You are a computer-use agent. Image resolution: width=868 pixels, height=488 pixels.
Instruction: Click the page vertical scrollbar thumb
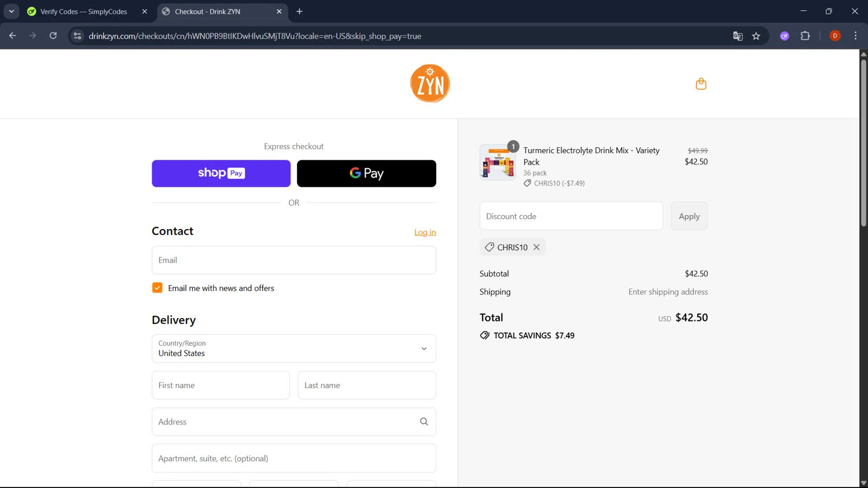[x=863, y=142]
